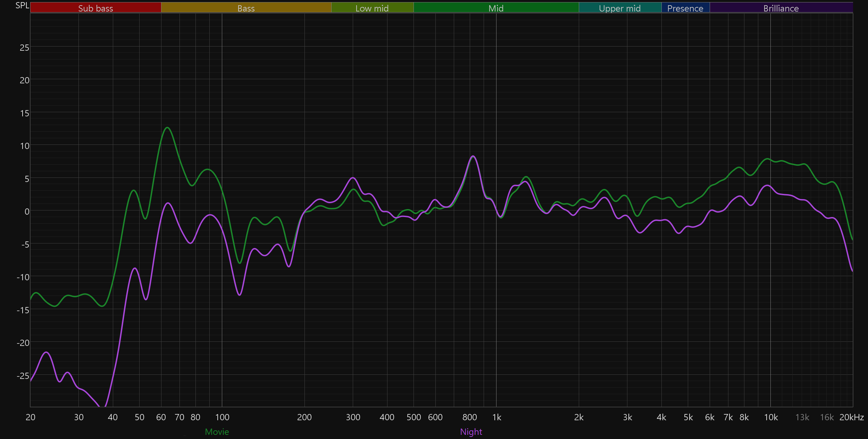Viewport: 868px width, 439px height.
Task: Select the Bass frequency band header
Action: point(246,8)
